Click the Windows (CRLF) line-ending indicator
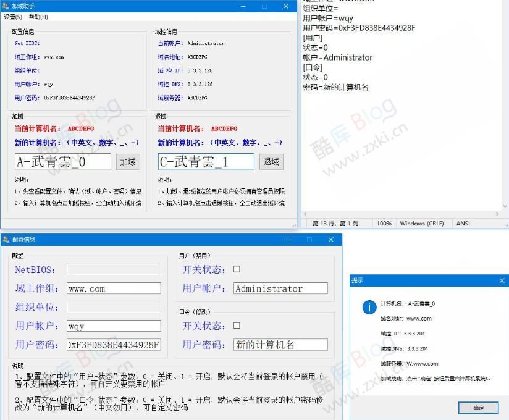509x420 pixels. [x=423, y=223]
